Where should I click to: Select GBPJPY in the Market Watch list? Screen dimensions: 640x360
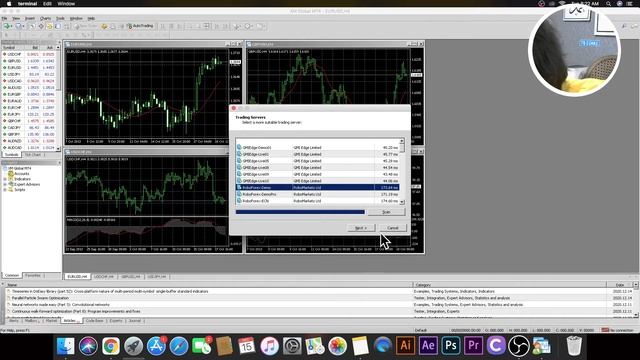click(x=29, y=134)
